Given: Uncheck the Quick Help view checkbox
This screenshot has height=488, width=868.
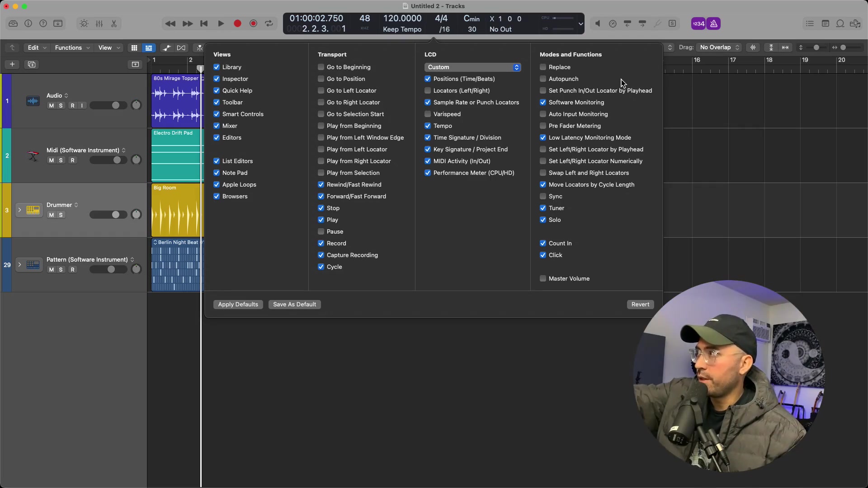Looking at the screenshot, I should (217, 90).
